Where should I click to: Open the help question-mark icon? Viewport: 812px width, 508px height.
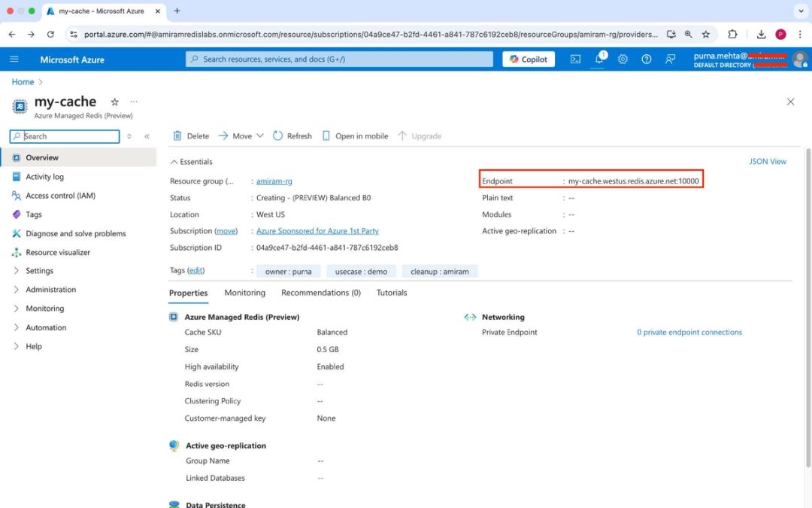click(646, 59)
